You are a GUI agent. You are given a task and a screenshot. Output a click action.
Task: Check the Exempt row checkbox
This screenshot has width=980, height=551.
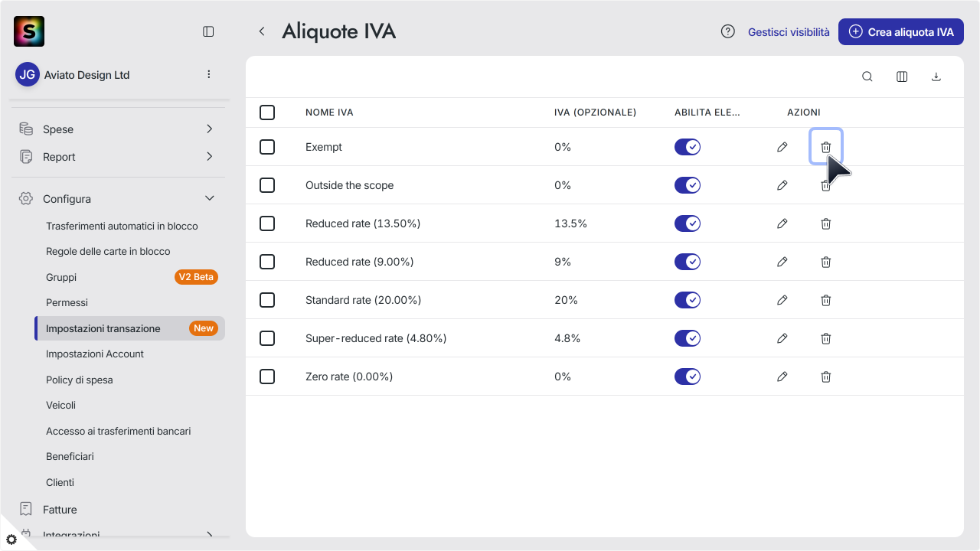click(267, 147)
